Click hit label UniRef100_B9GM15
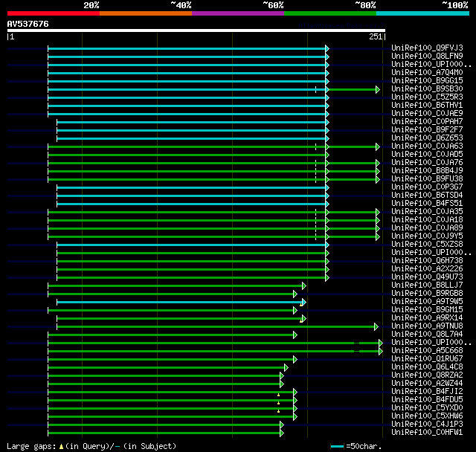Screen dimensions: 476x452 (x=427, y=310)
